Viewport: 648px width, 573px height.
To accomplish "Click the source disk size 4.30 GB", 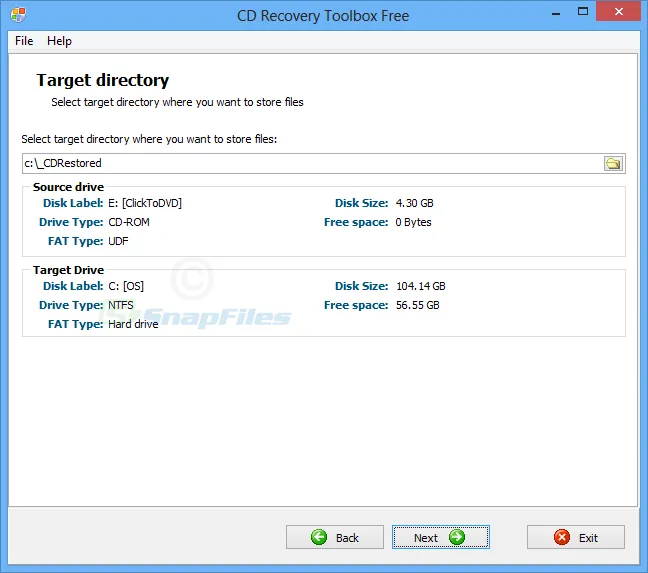I will [x=415, y=203].
